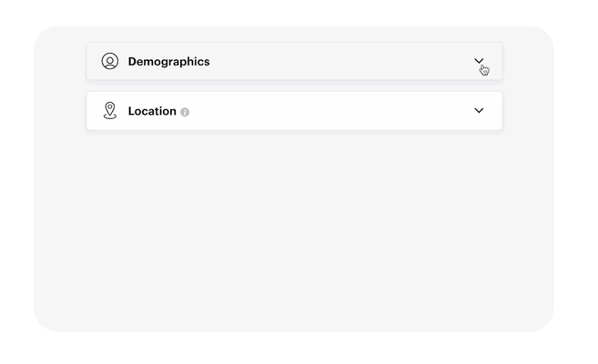This screenshot has width=598, height=364.
Task: Expand the Location section chevron
Action: pos(479,111)
